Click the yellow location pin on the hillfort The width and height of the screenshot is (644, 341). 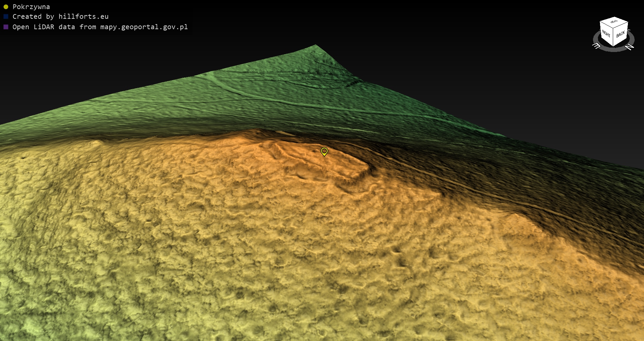(x=324, y=151)
